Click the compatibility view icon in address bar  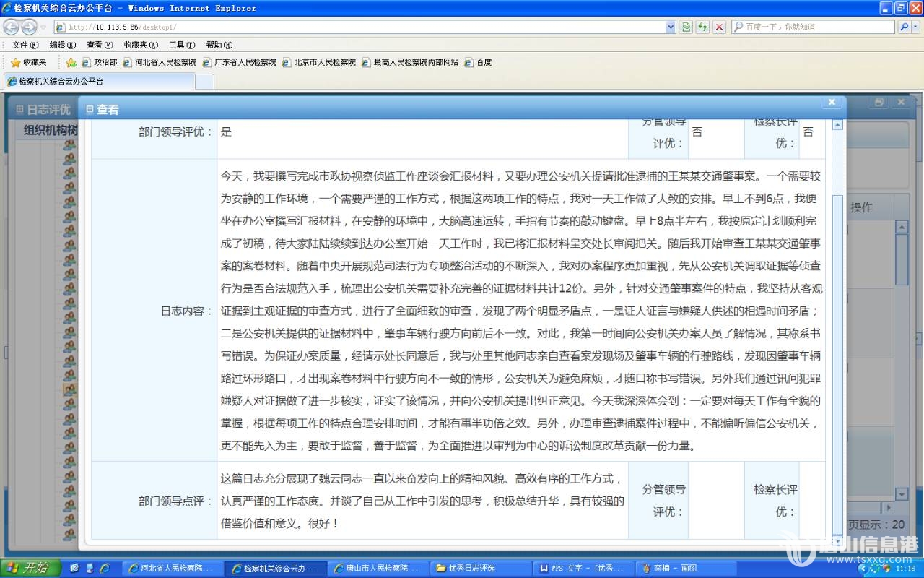click(x=687, y=27)
